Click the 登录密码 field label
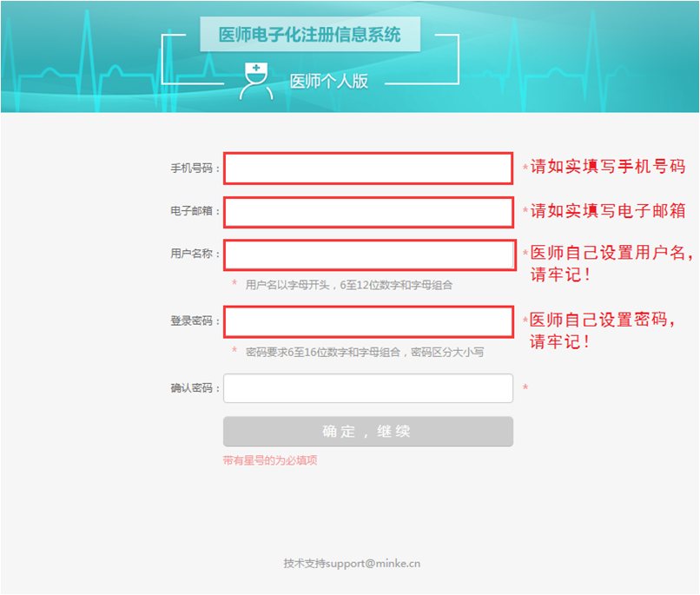700x595 pixels. [x=193, y=321]
